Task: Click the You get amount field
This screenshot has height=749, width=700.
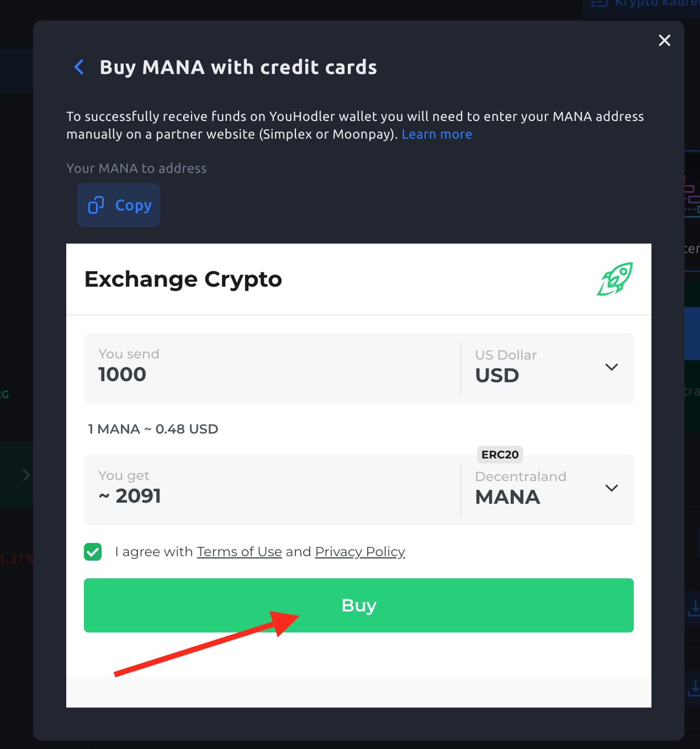Action: click(x=272, y=489)
